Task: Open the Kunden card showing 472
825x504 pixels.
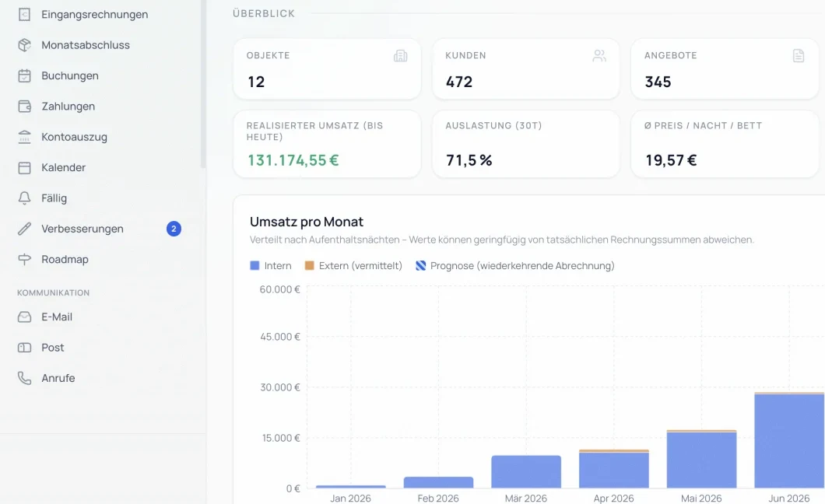Action: tap(525, 69)
